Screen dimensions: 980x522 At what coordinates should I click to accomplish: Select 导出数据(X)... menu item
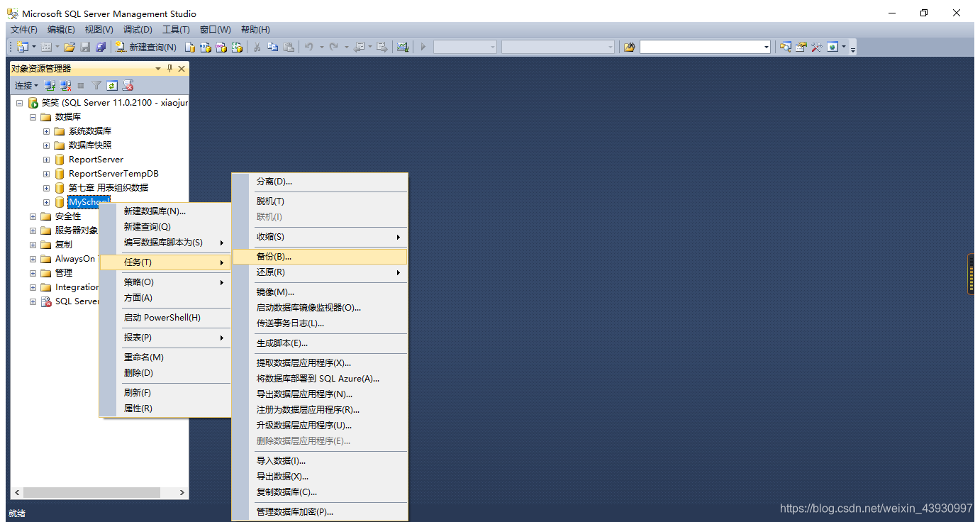click(x=320, y=477)
